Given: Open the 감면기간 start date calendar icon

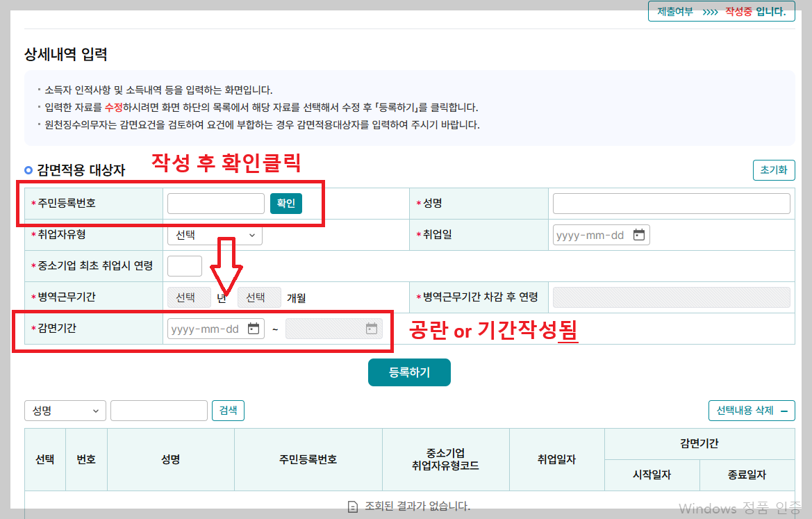Looking at the screenshot, I should pos(255,328).
